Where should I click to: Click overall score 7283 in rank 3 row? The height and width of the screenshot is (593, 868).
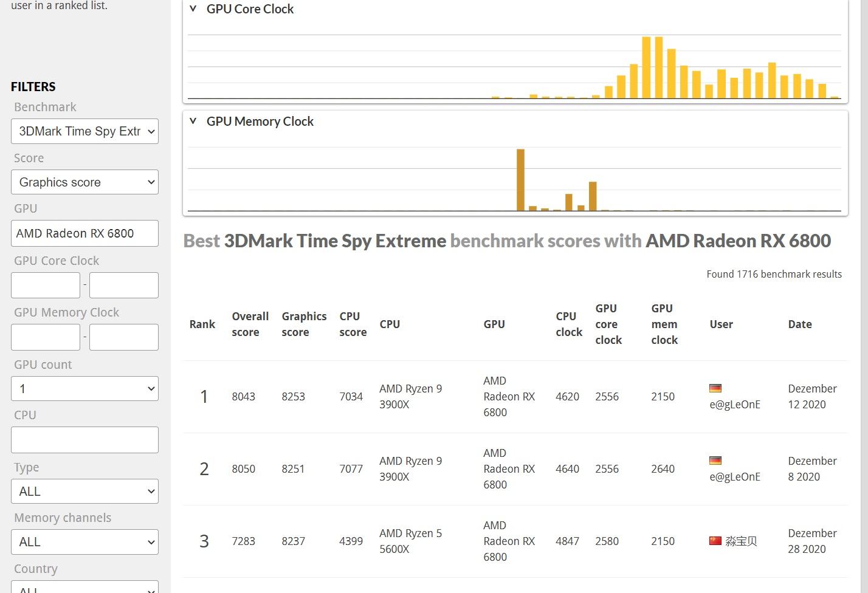pos(243,541)
